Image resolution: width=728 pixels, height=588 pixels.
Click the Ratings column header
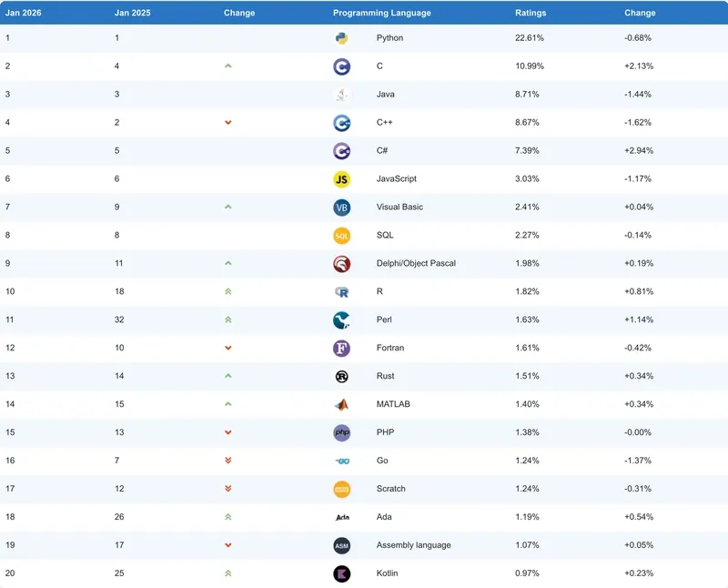pyautogui.click(x=531, y=13)
